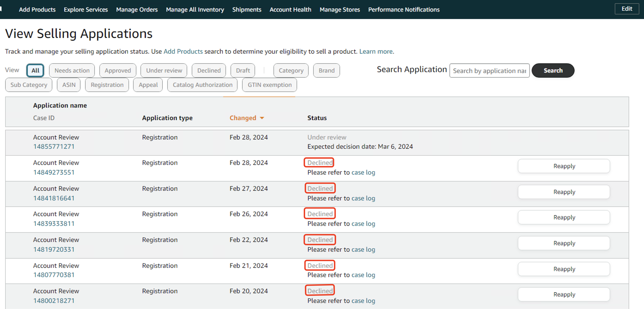Click Declined status in Feb 22 row
This screenshot has height=309, width=644.
coord(320,240)
